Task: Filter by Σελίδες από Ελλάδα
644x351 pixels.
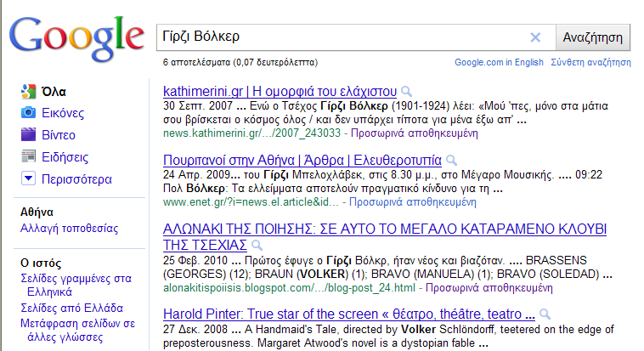Action: coord(72,309)
